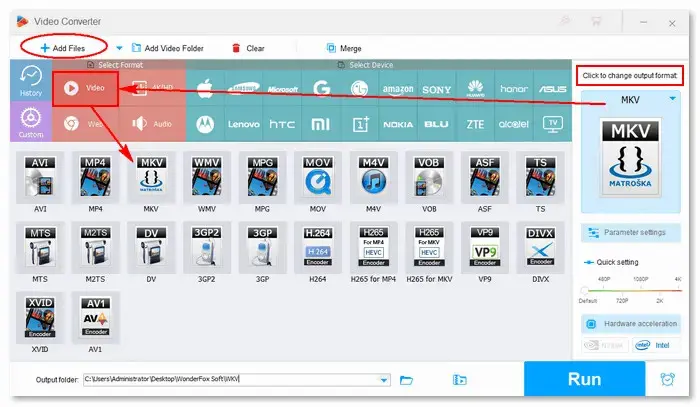Image resolution: width=700 pixels, height=407 pixels.
Task: Toggle Intel hardware acceleration
Action: click(x=656, y=345)
